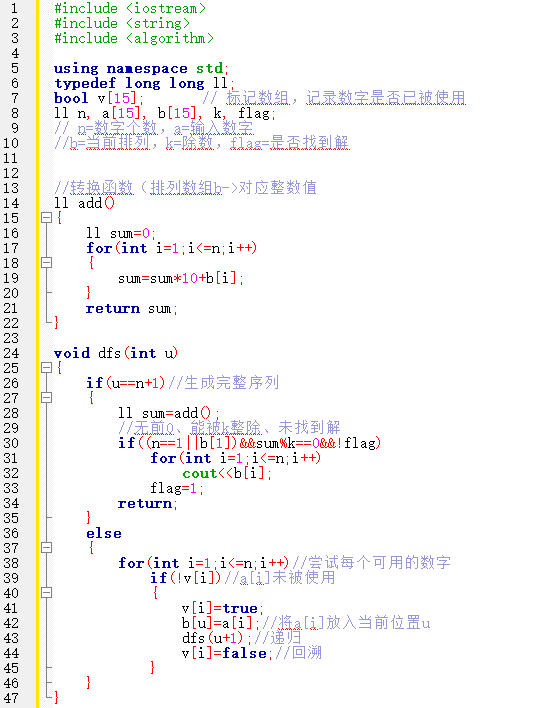554x708 pixels.
Task: Click line number 1 in the gutter
Action: 15,8
